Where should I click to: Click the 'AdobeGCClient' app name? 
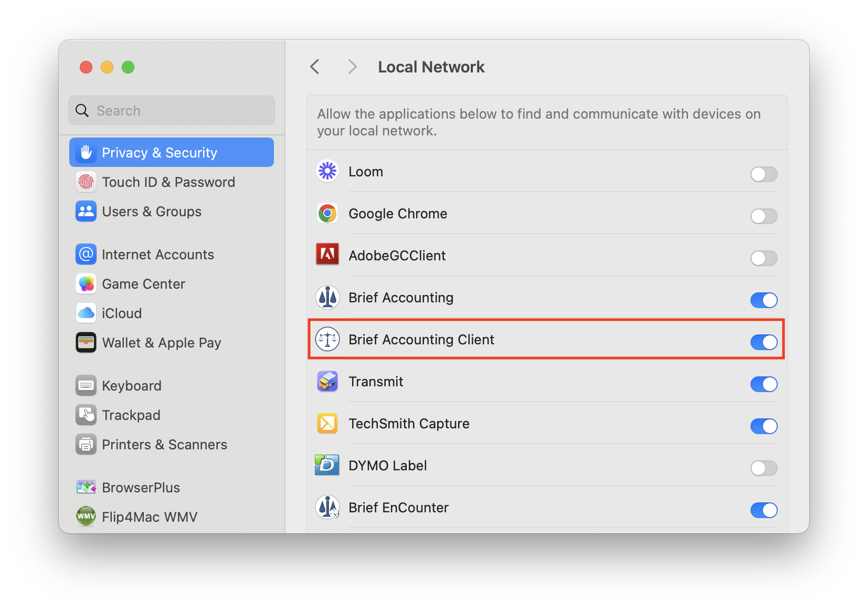[x=397, y=256]
